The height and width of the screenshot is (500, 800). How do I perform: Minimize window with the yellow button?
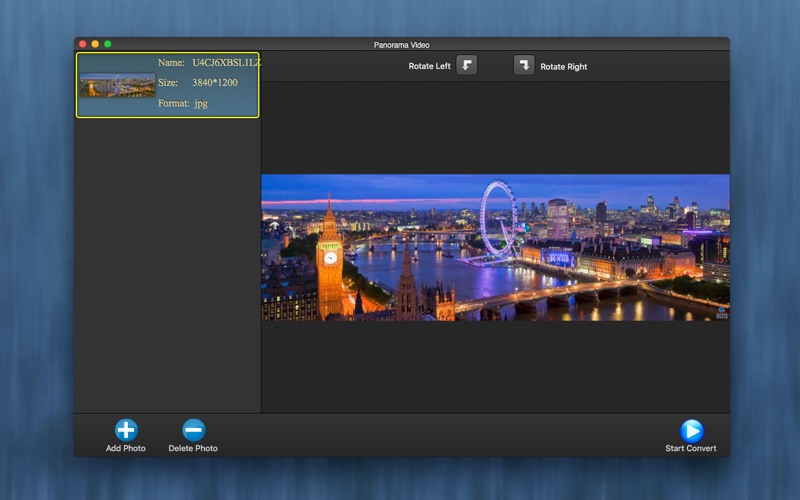(95, 44)
